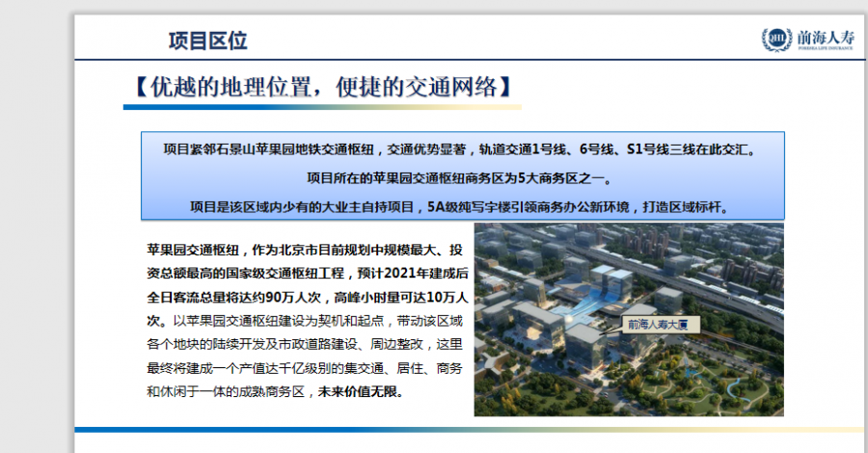Select the line mentioning 产值达千亿级别
Screen dimensions: 868x453
pos(305,368)
